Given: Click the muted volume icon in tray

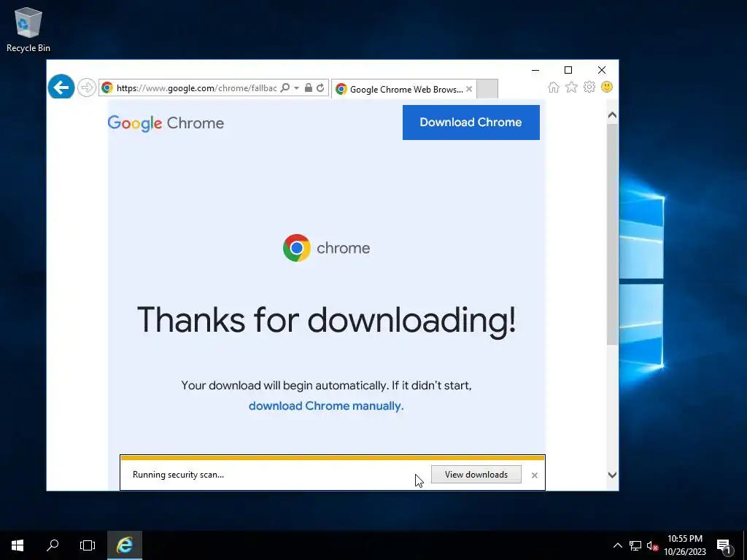Looking at the screenshot, I should click(x=652, y=545).
